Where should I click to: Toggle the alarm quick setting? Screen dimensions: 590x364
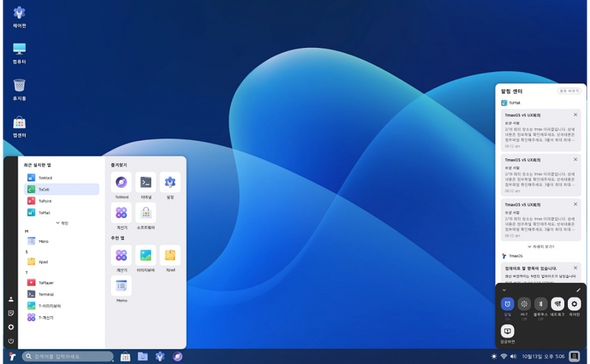point(507,304)
